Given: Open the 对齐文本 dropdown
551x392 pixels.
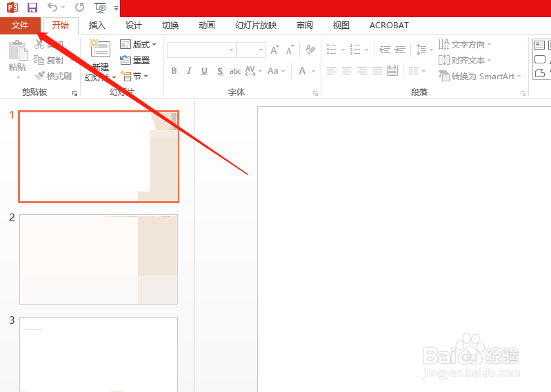Looking at the screenshot, I should click(x=465, y=61).
